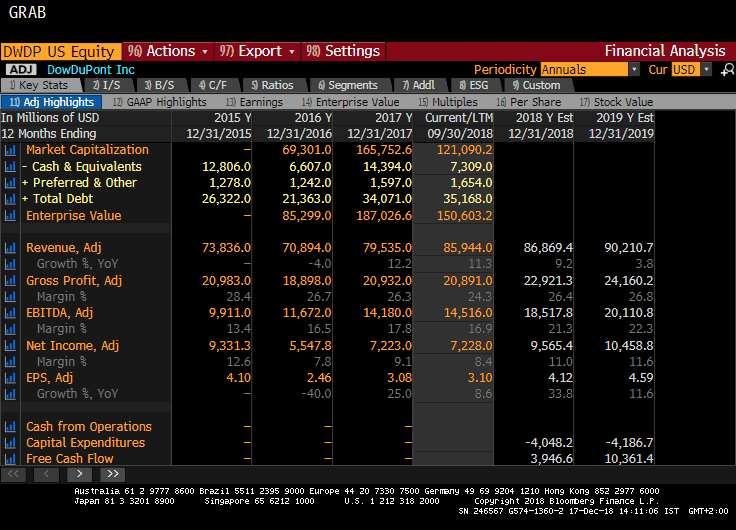Switch to the Segments tab
The image size is (736, 530).
(347, 86)
